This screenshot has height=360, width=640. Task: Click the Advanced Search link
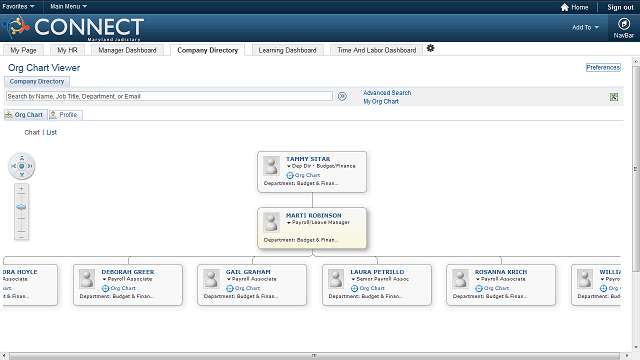coord(387,93)
